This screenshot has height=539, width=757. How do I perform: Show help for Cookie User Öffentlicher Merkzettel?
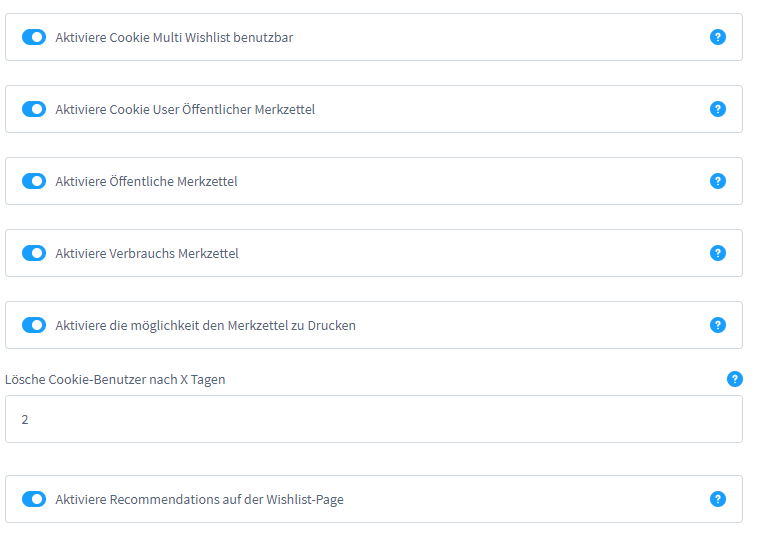point(717,109)
